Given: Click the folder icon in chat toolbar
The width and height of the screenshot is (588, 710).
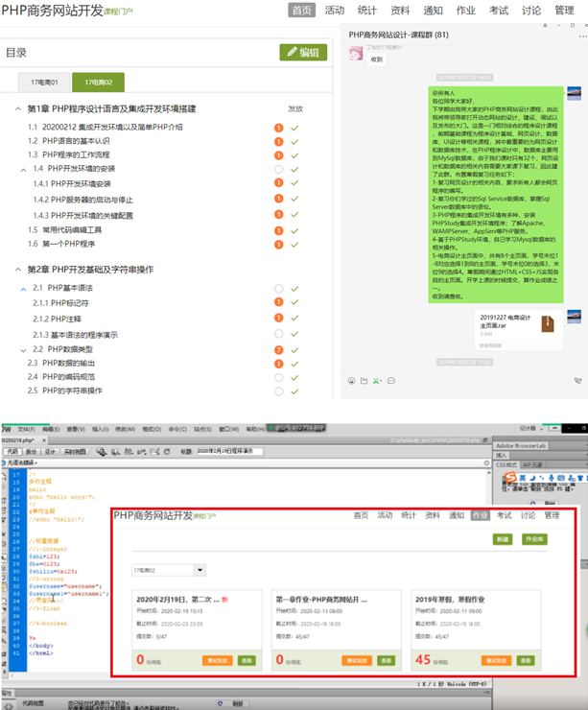Looking at the screenshot, I should [x=365, y=381].
